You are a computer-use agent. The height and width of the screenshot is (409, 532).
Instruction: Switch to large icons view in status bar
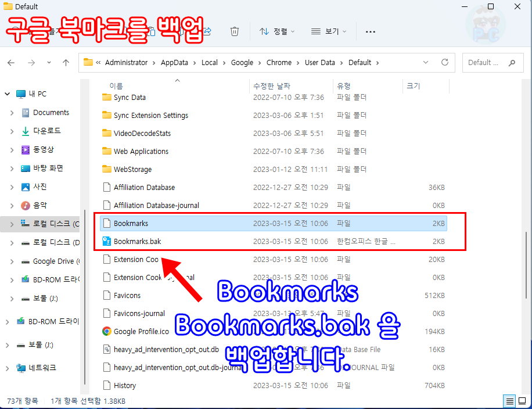(x=523, y=401)
